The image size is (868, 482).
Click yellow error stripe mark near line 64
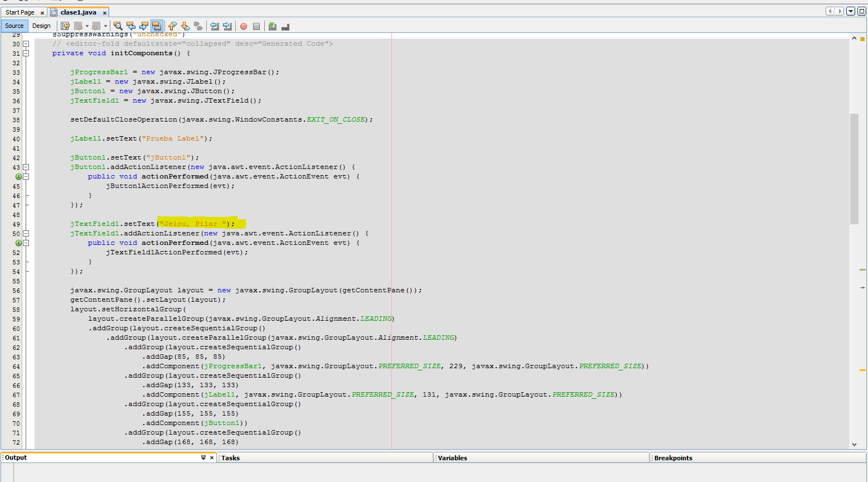pos(862,370)
